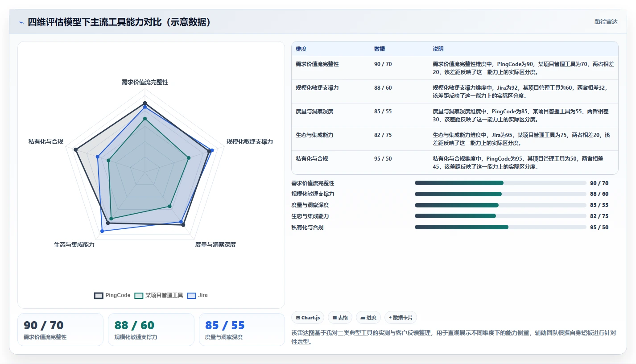Click the radar axis label 私有化与合规
Screen dimensions: 636x364
pos(46,142)
